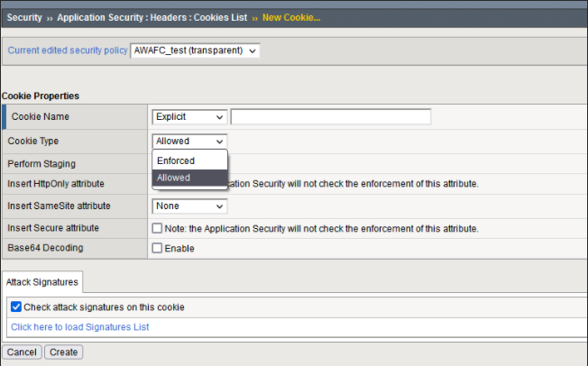The width and height of the screenshot is (588, 366).
Task: Collapse the Cookie Type dropdown
Action: [189, 141]
